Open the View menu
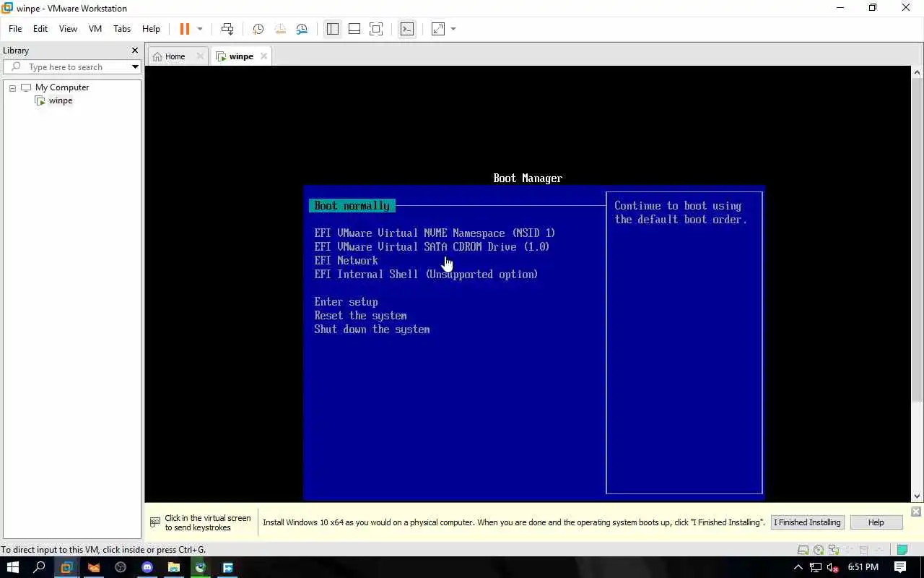Screen dimensions: 924x578 pos(68,29)
